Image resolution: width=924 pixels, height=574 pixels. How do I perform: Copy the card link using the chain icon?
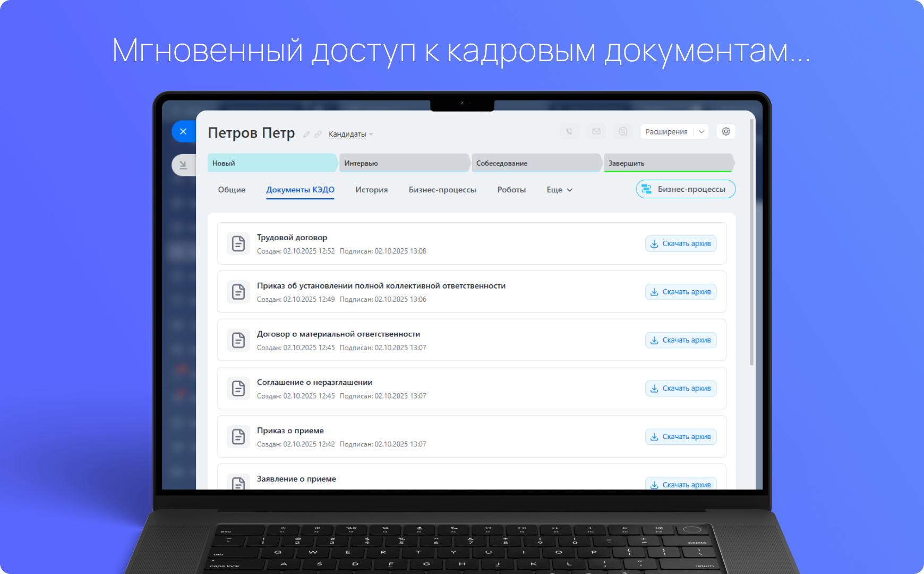318,134
